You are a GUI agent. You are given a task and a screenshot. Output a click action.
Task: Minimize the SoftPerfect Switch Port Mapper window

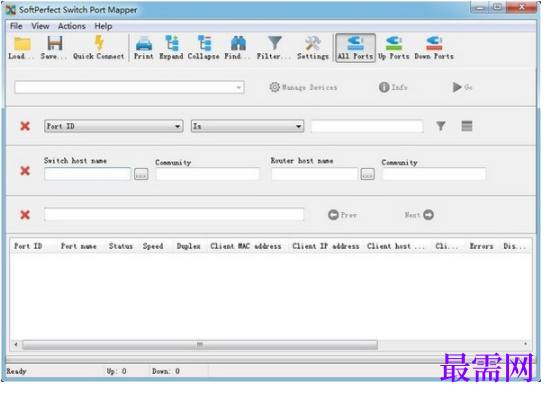pos(479,7)
